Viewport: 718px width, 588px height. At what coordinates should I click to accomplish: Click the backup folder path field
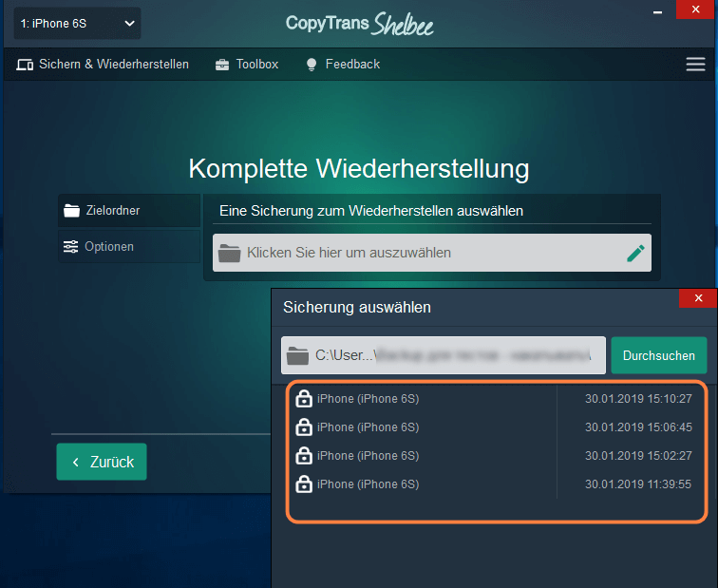click(x=444, y=355)
